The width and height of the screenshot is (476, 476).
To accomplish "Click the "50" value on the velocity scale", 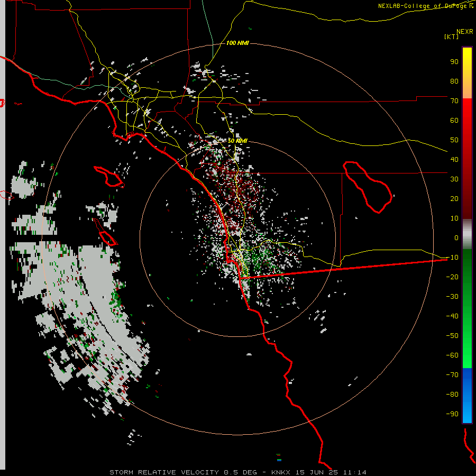I will [x=454, y=140].
